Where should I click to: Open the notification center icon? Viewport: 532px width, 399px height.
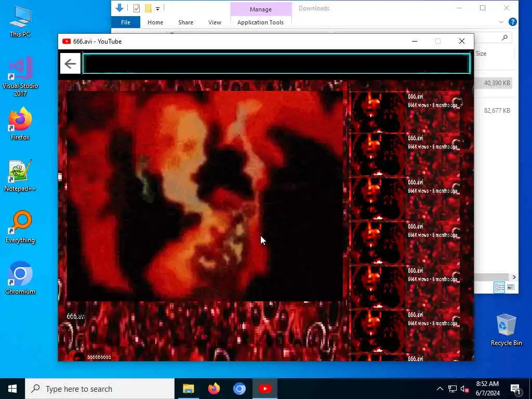(515, 389)
